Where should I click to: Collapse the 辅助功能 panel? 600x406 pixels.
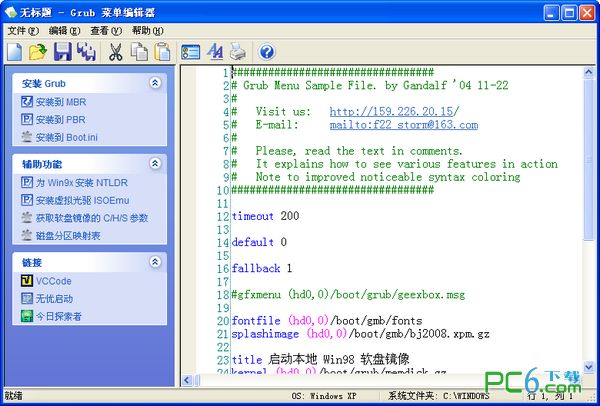pos(155,164)
